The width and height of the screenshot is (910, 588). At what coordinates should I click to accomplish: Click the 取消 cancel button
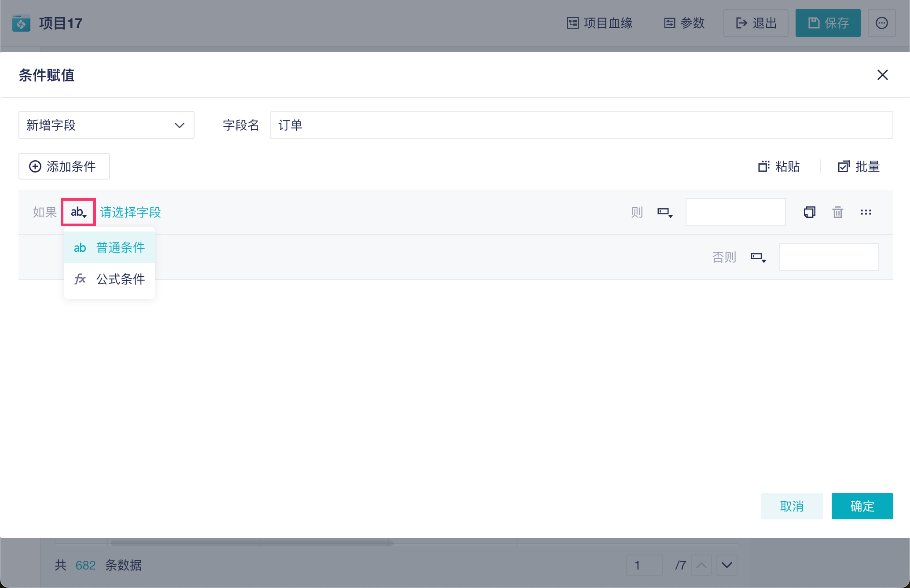(x=792, y=506)
